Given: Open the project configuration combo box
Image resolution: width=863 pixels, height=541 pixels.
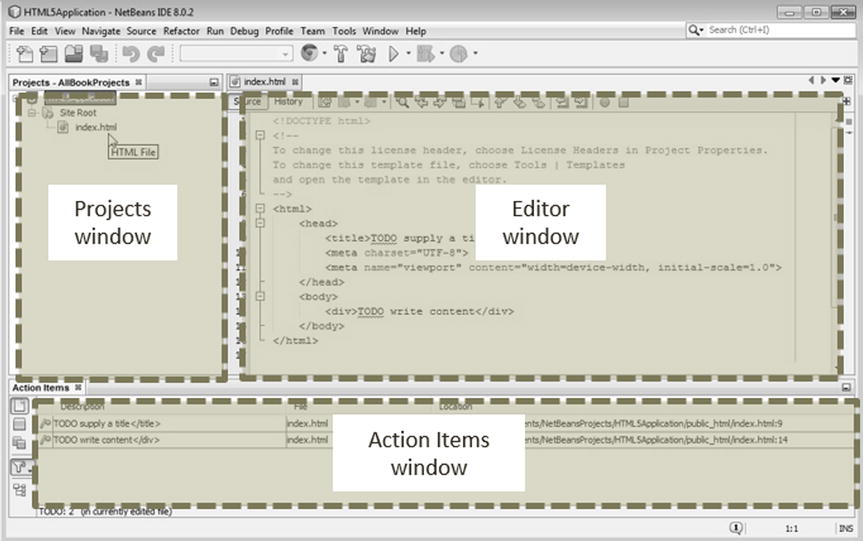Looking at the screenshot, I should coord(236,54).
